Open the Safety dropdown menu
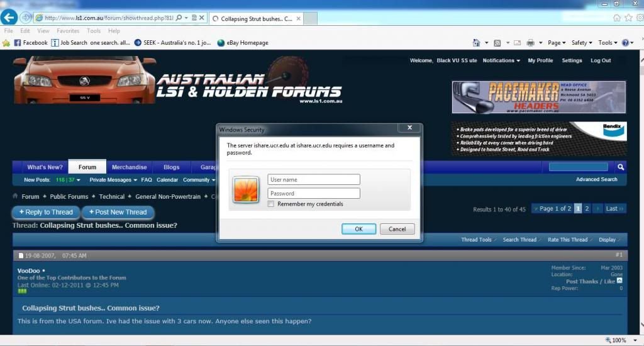This screenshot has height=346, width=644. [x=582, y=43]
